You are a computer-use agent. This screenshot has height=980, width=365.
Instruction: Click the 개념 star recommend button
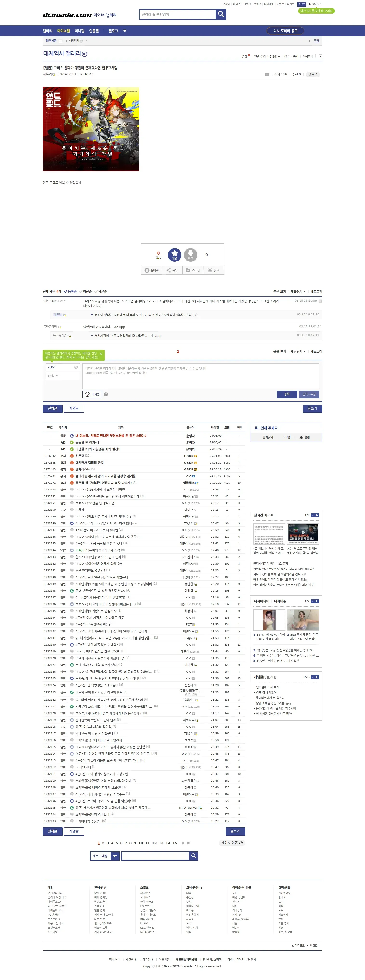174,255
